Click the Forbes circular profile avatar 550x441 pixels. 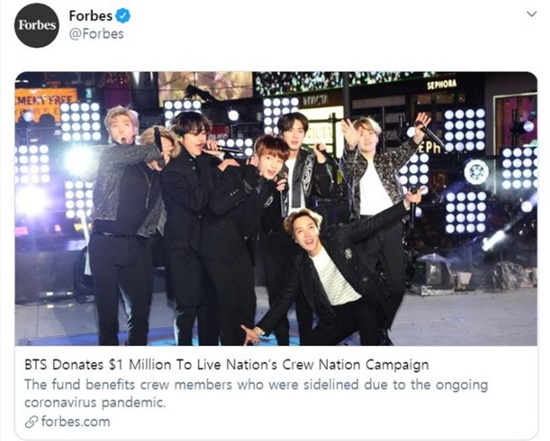(x=37, y=25)
